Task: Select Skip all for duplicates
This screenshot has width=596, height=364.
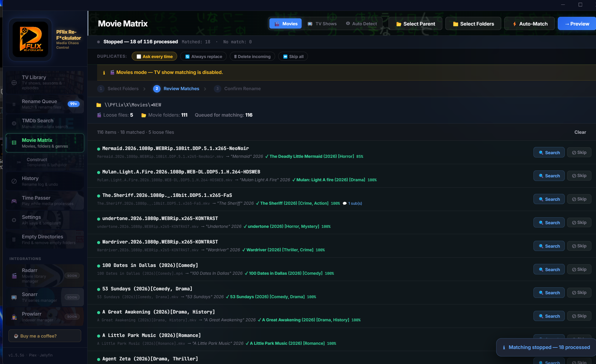Action: [x=293, y=57]
